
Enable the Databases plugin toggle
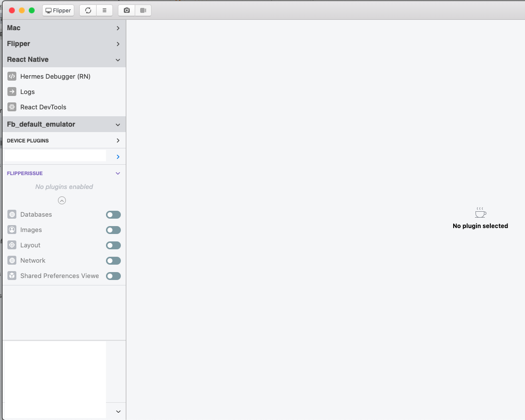click(113, 214)
